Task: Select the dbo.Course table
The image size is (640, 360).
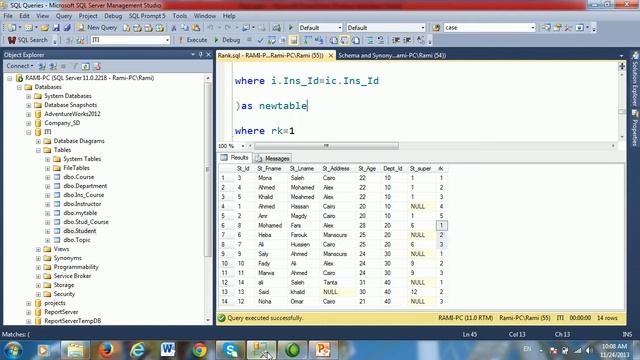Action: pos(79,177)
